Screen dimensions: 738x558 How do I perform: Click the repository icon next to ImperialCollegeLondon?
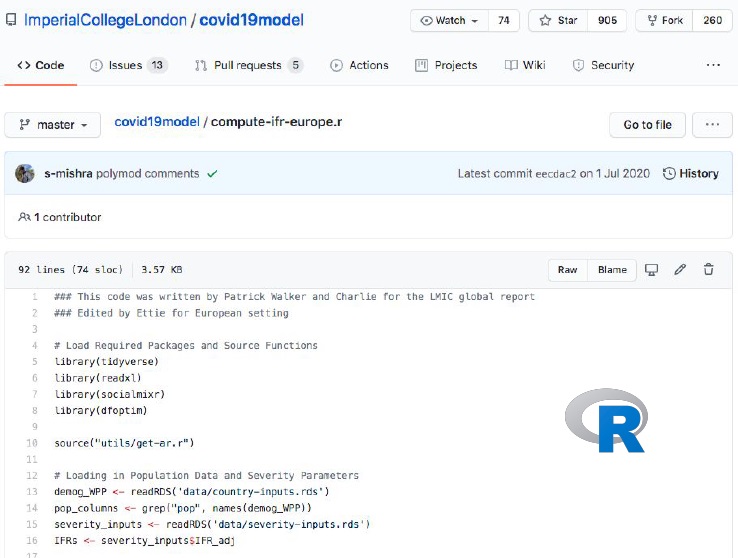pyautogui.click(x=11, y=20)
